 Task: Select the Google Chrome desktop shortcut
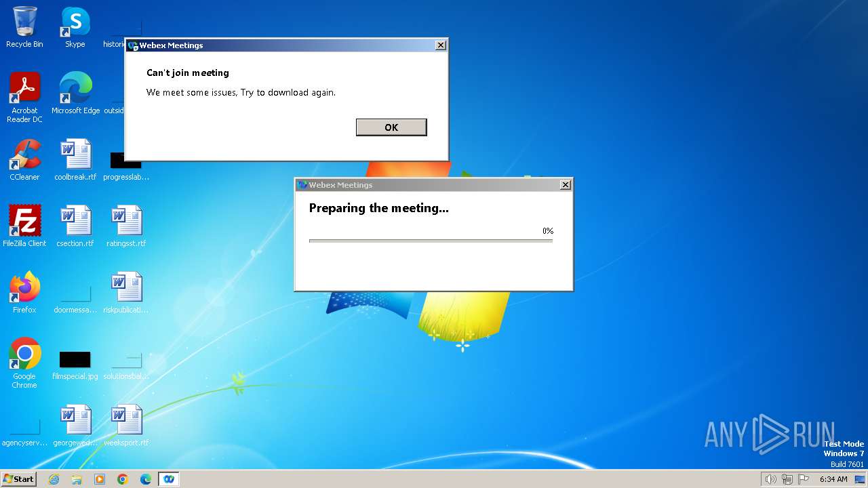[x=24, y=363]
